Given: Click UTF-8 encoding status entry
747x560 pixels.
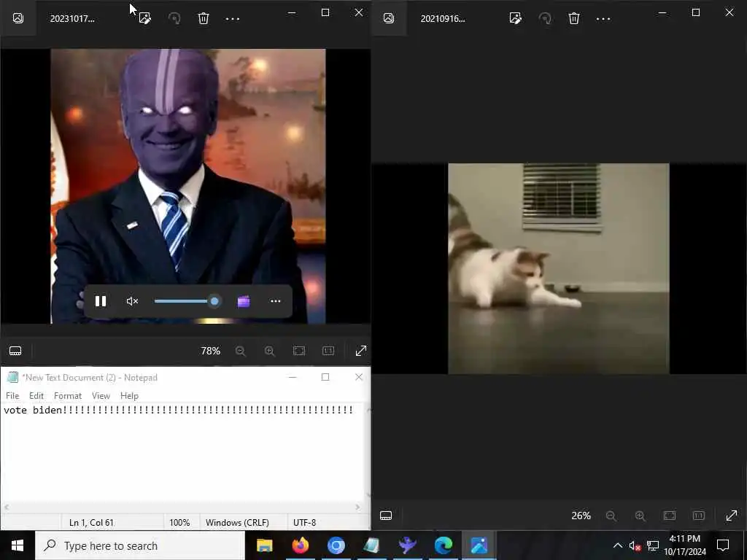Looking at the screenshot, I should 304,522.
